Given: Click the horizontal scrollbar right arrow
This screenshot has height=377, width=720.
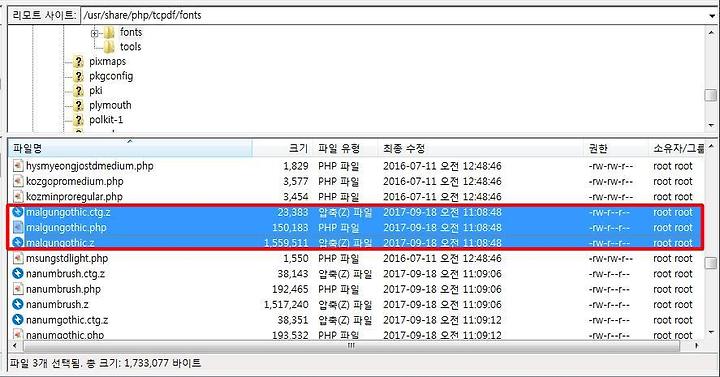Looking at the screenshot, I should click(x=697, y=345).
